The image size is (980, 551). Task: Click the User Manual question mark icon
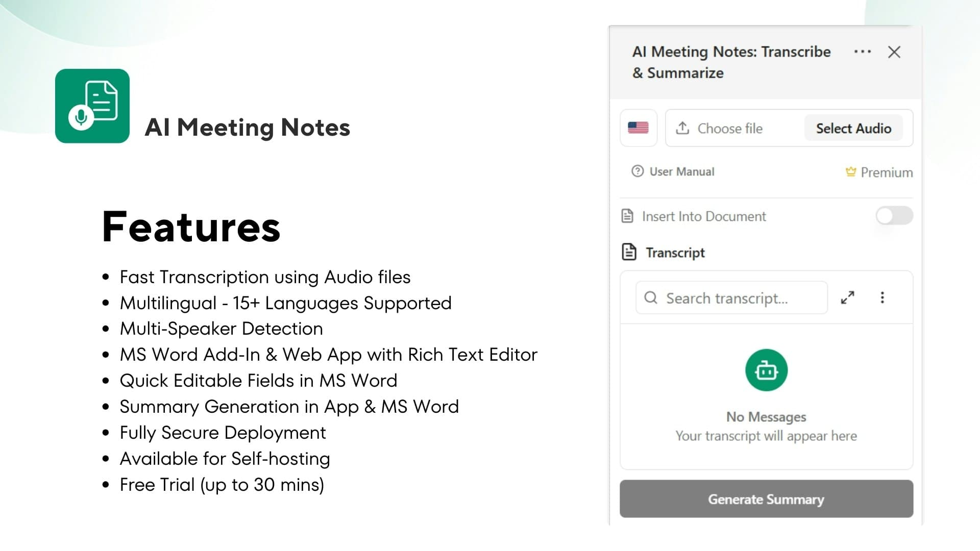[638, 171]
